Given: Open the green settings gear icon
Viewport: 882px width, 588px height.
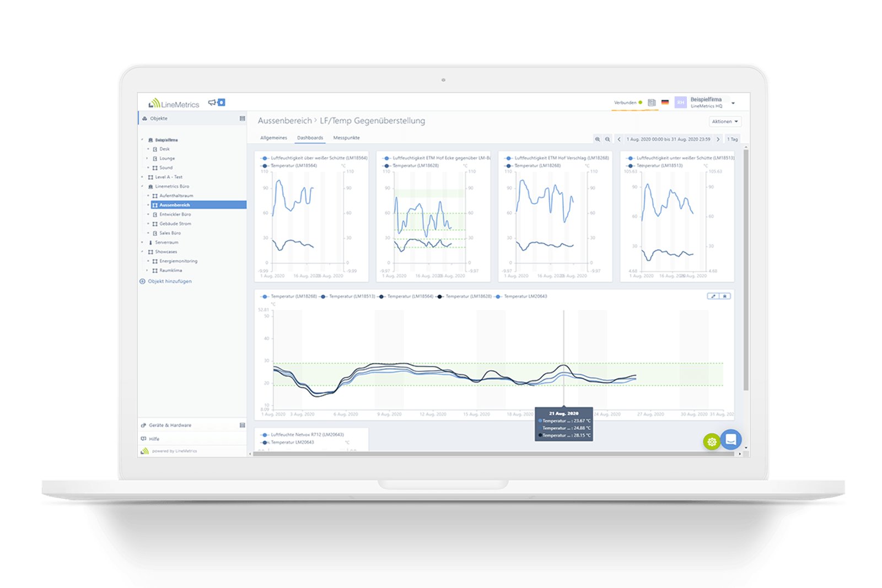Looking at the screenshot, I should coord(711,442).
